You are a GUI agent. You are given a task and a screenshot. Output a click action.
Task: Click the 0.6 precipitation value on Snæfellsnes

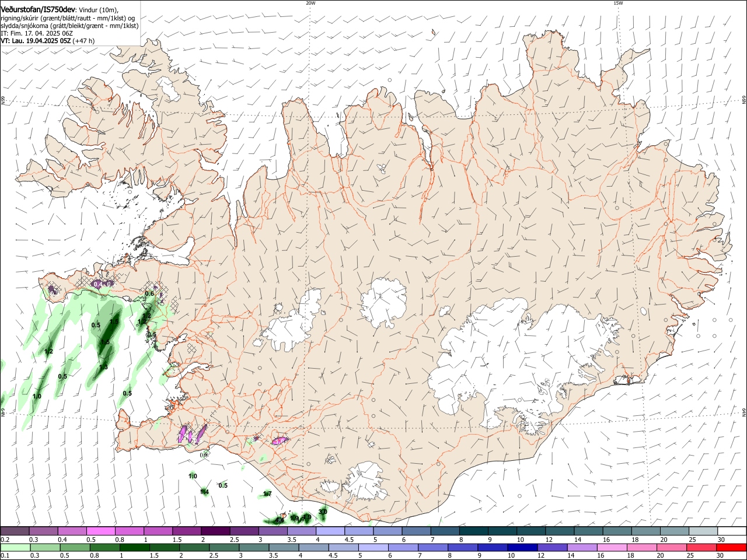[x=149, y=293]
